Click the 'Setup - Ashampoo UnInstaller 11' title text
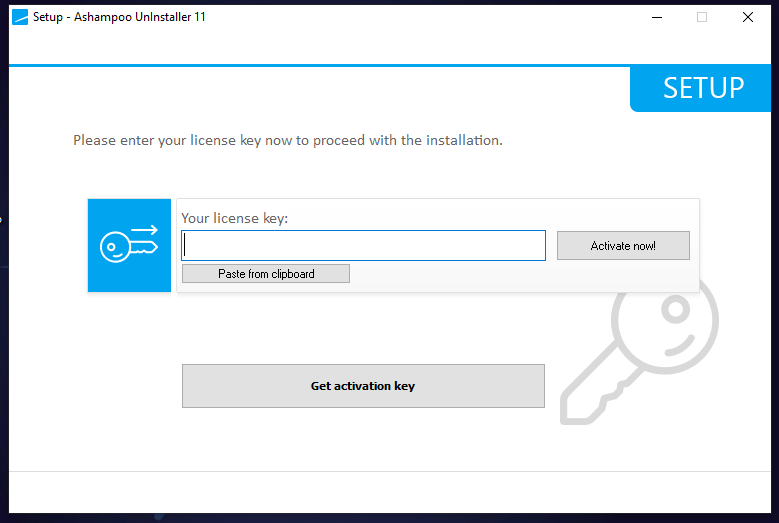779x523 pixels. tap(119, 17)
